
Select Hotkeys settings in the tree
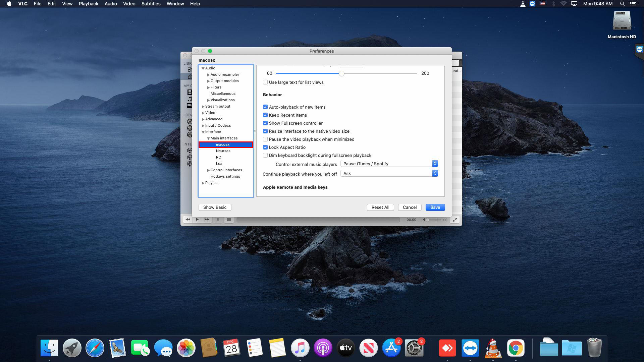click(225, 176)
